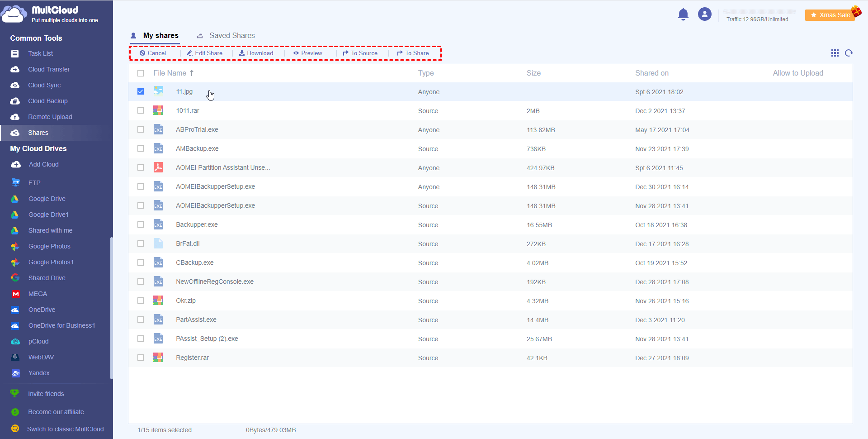The image size is (868, 439).
Task: Switch to My shares tab
Action: pos(155,35)
